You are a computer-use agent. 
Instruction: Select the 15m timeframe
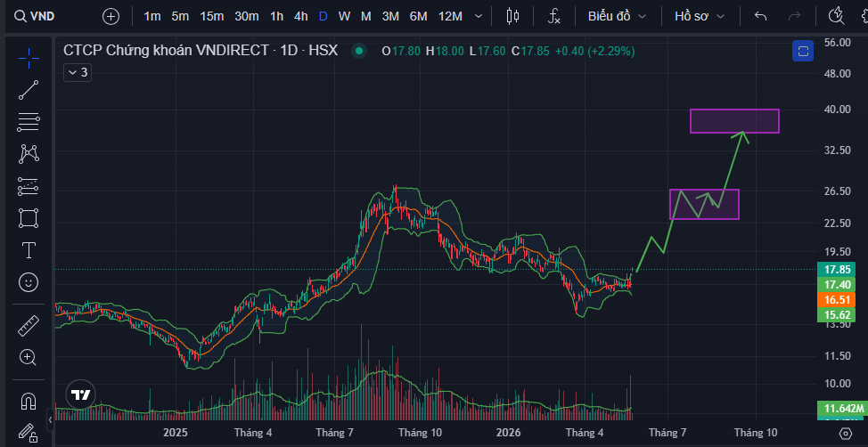pos(211,17)
